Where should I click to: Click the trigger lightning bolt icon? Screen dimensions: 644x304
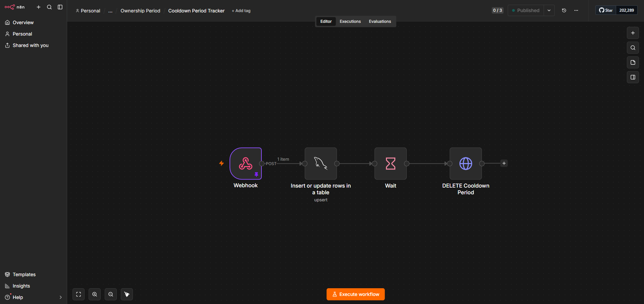221,163
